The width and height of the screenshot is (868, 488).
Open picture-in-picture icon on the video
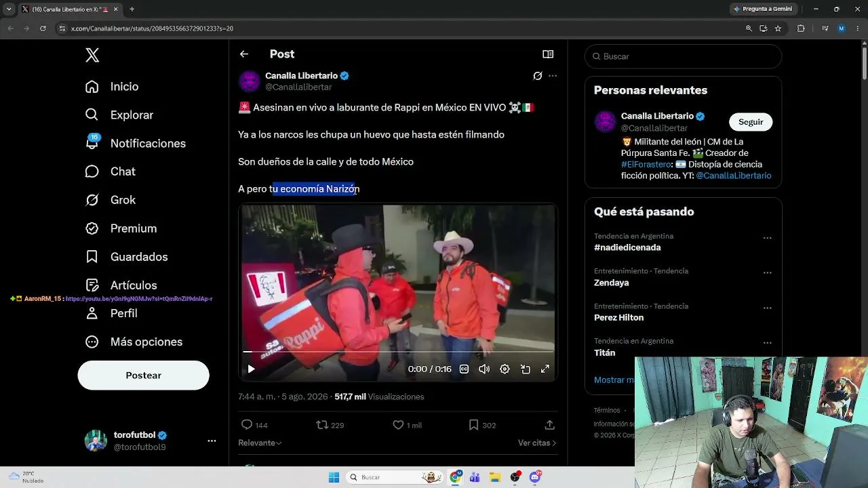(525, 369)
